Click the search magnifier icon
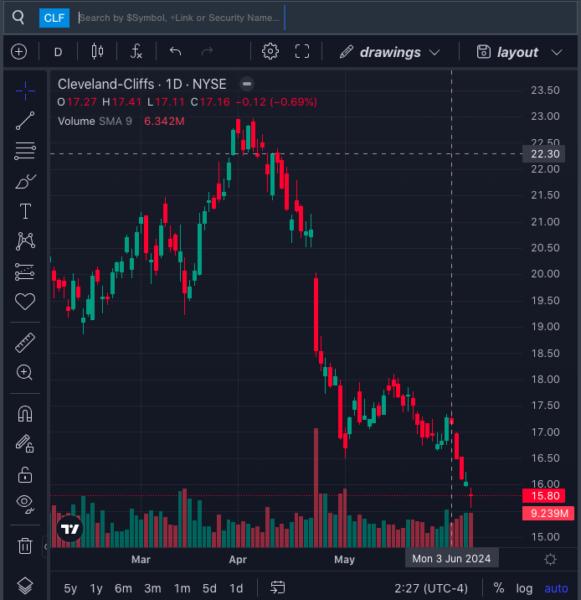This screenshot has height=600, width=581. pyautogui.click(x=18, y=17)
